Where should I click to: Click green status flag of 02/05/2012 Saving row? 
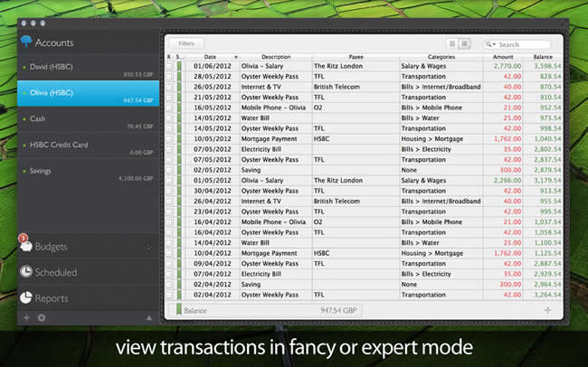point(179,170)
